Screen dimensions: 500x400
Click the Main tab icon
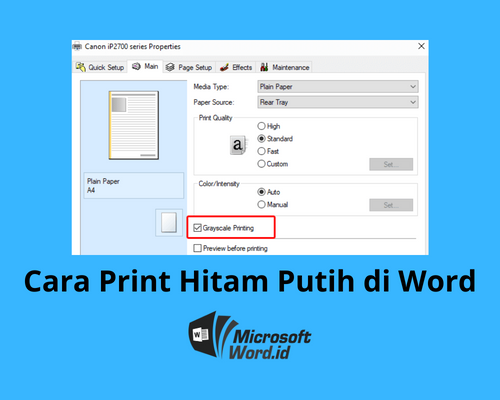pos(136,66)
